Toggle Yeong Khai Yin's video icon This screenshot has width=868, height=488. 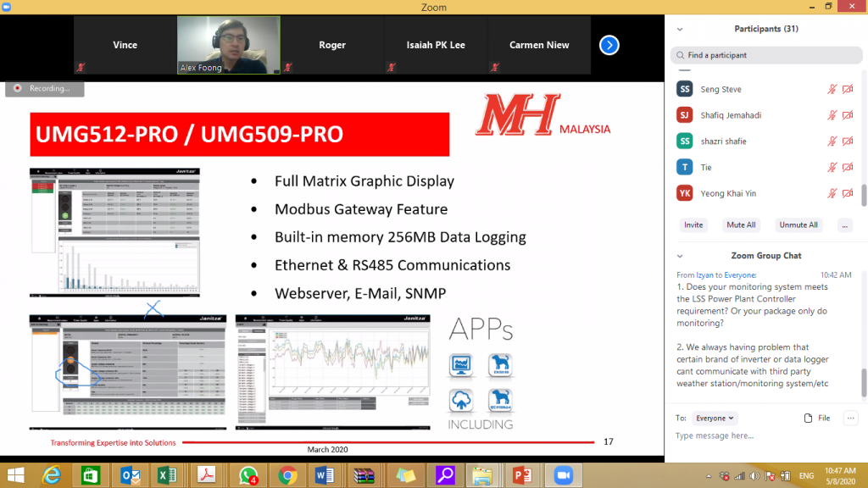click(x=848, y=193)
